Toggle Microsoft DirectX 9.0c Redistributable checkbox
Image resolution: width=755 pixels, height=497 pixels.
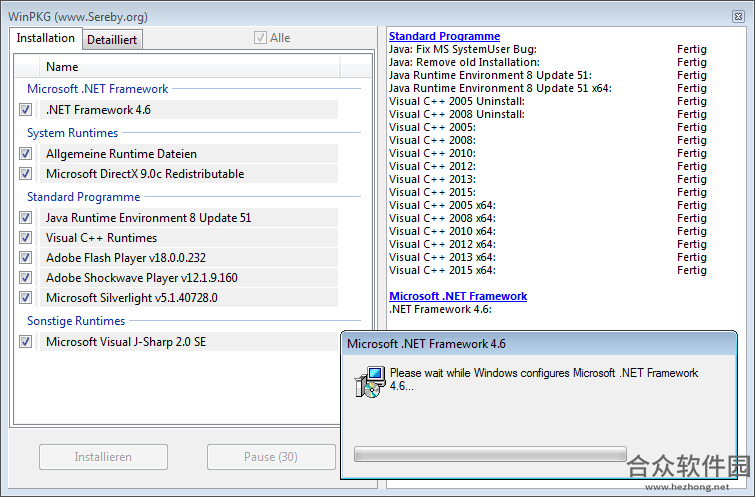click(x=26, y=174)
